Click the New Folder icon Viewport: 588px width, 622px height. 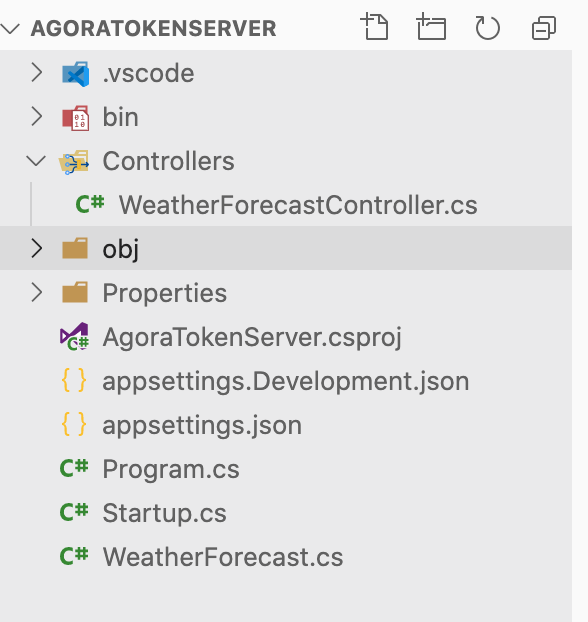tap(431, 27)
